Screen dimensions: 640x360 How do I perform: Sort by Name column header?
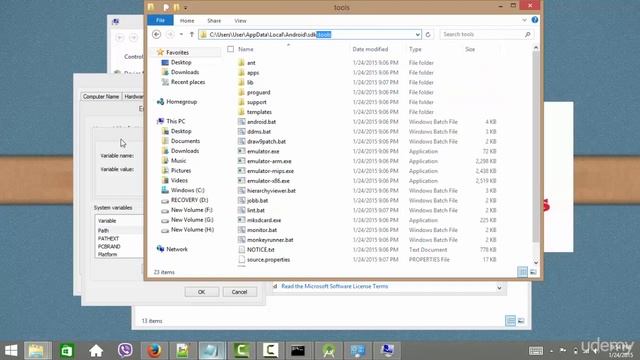[245, 49]
